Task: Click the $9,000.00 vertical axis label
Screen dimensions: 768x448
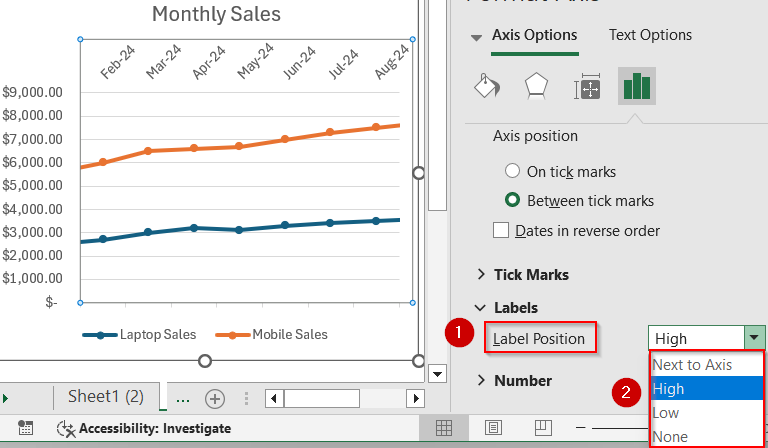Action: pos(32,93)
